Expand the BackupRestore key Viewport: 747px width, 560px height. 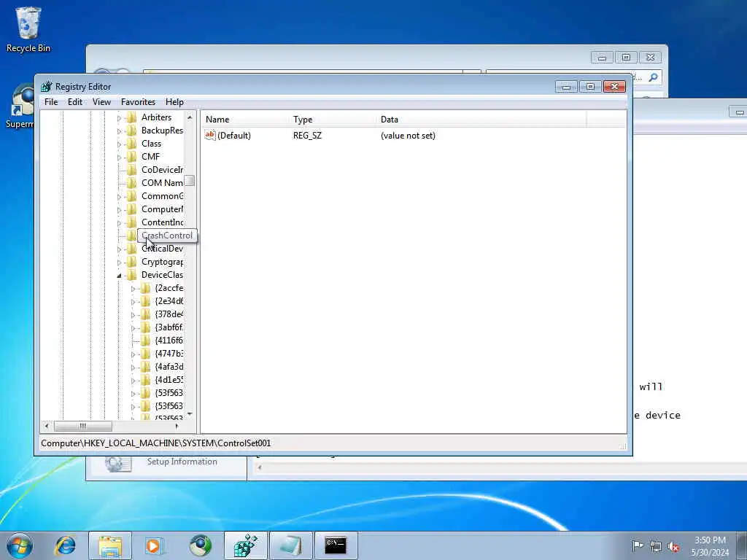(x=119, y=131)
